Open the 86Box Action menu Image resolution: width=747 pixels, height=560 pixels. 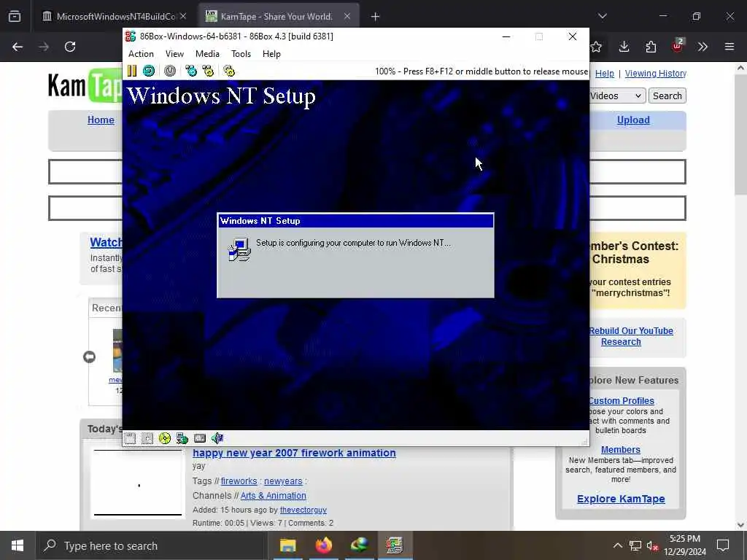pos(141,54)
